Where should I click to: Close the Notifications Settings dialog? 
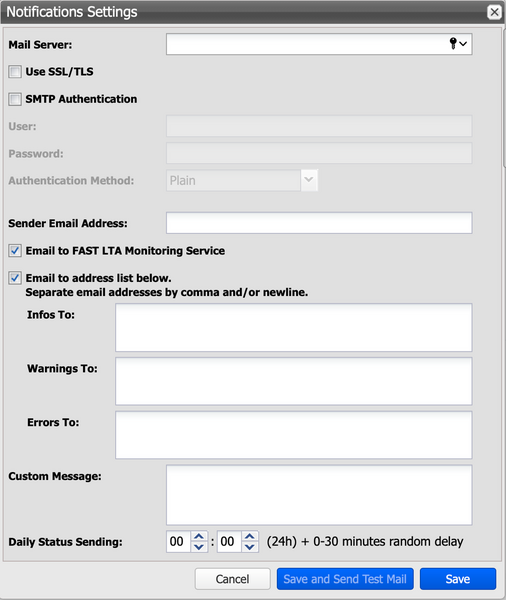tap(494, 12)
